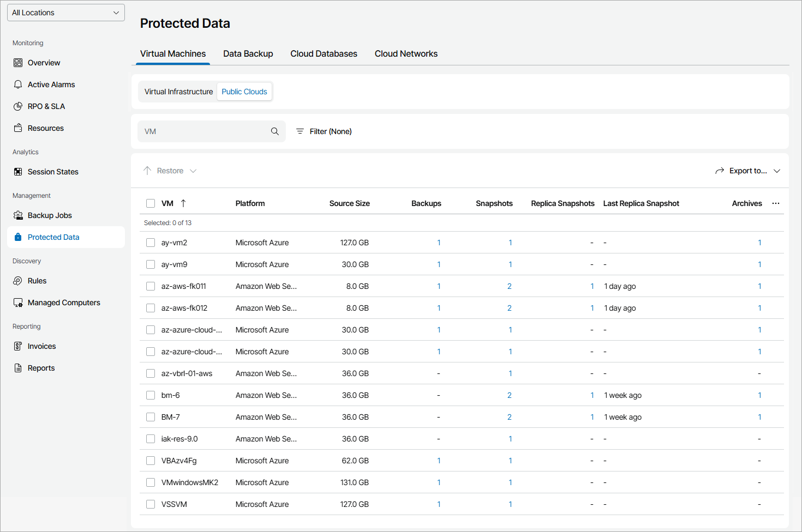Open the Invoices reporting section
The image size is (802, 532).
coord(19,346)
